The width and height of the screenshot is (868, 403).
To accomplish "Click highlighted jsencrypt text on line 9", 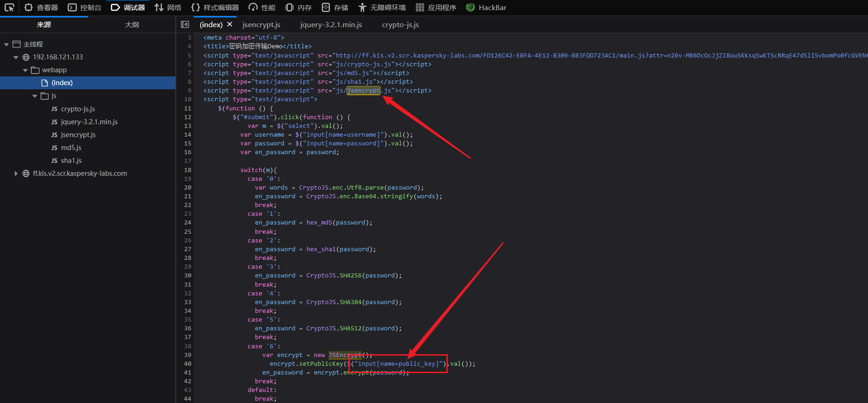I will click(364, 91).
